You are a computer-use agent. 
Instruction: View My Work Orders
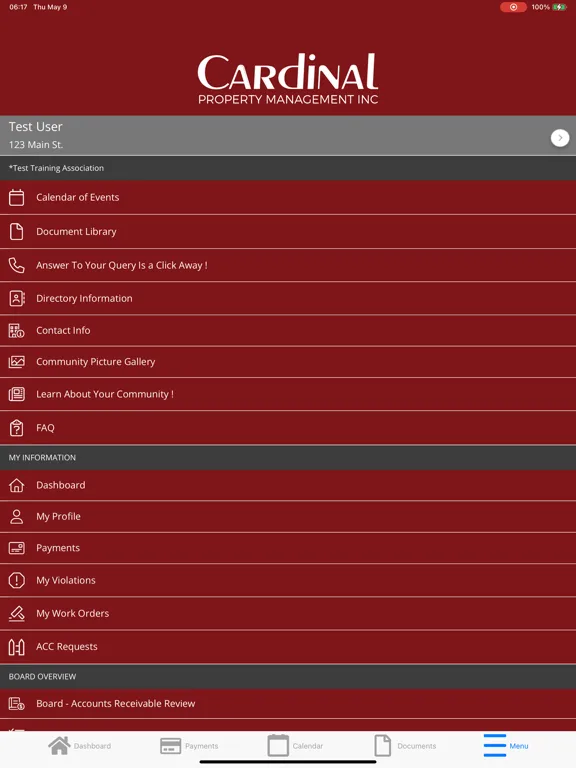[288, 613]
